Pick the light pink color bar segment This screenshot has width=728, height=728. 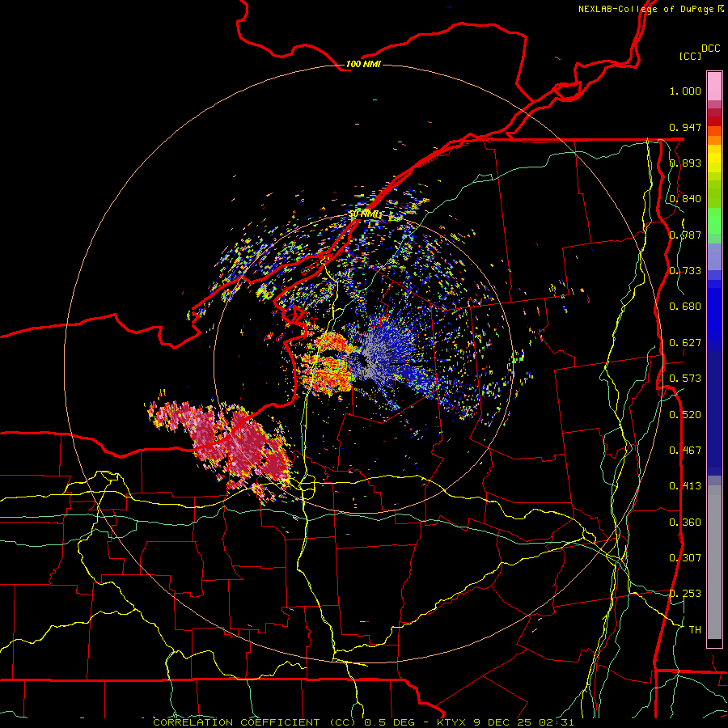point(714,86)
